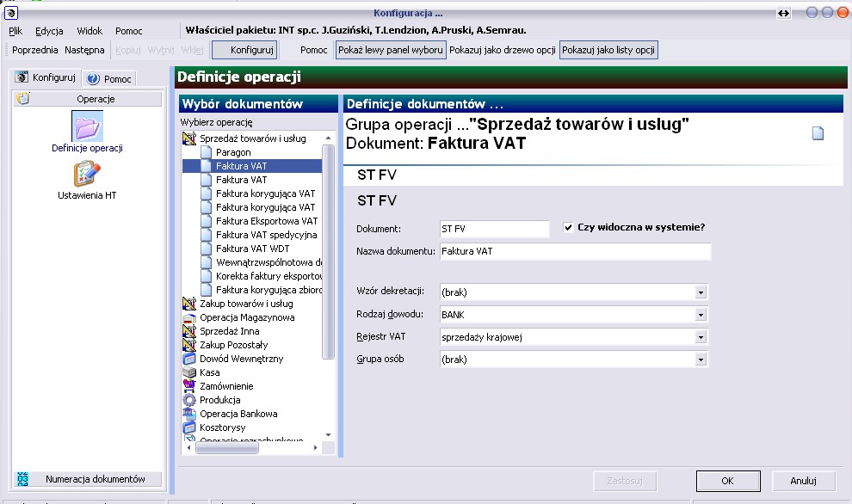Click the Sprzedaż towarów i usług group icon
The image size is (852, 504).
pos(189,138)
